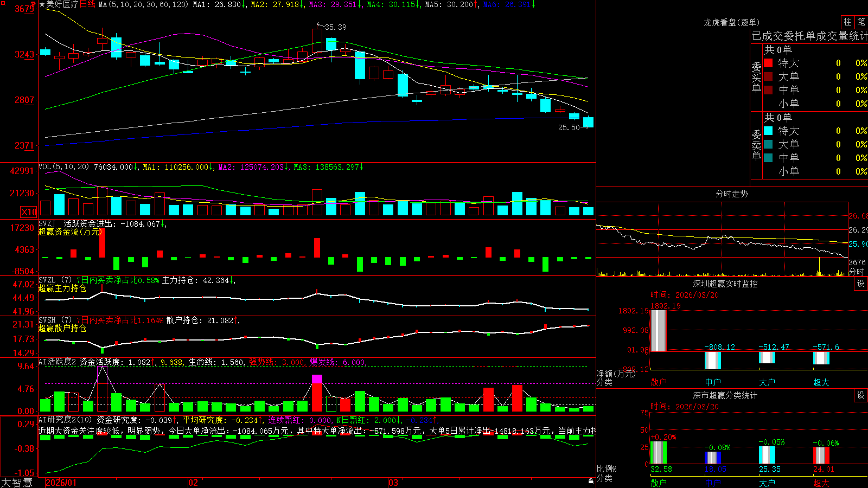868x488 pixels.
Task: Click dark red 大单 swatch in 委买单
Action: tap(768, 76)
